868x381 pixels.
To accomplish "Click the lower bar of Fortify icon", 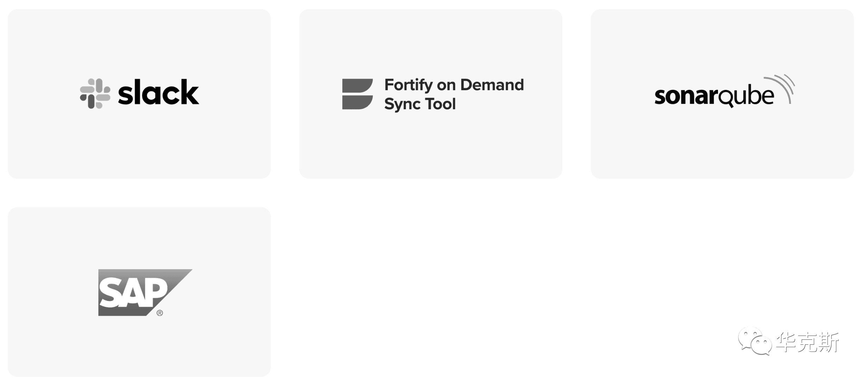I will [357, 102].
